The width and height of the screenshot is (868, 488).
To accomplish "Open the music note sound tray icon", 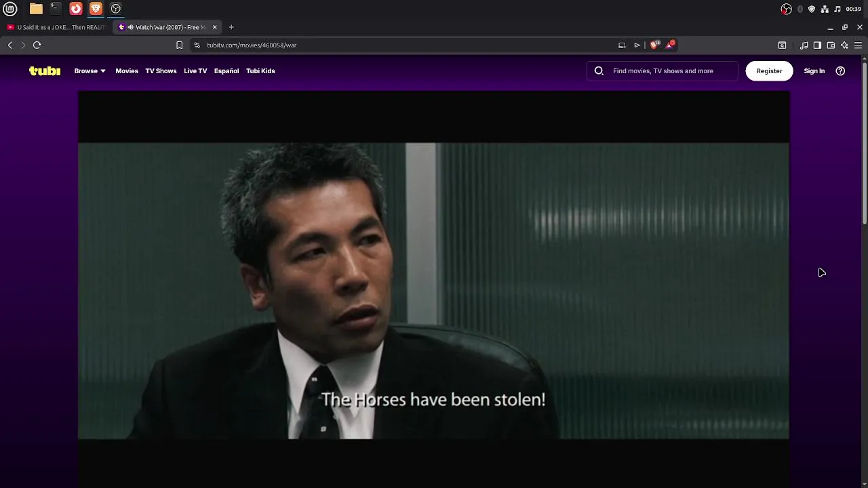I will (x=837, y=9).
